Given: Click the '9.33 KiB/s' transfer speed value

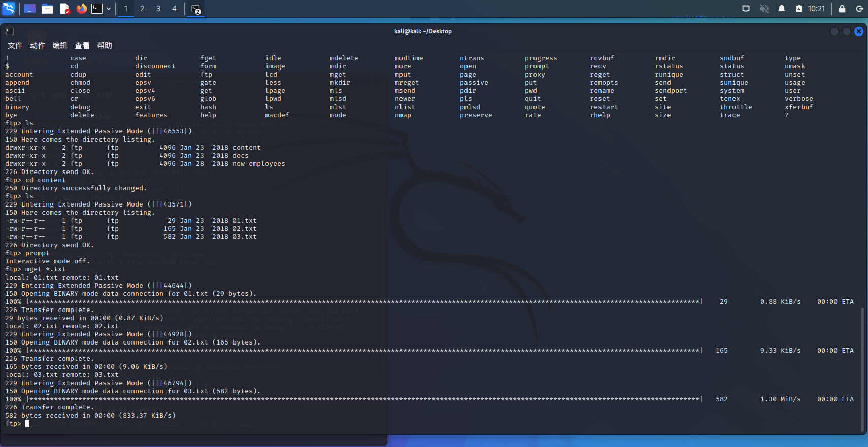Looking at the screenshot, I should tap(781, 351).
